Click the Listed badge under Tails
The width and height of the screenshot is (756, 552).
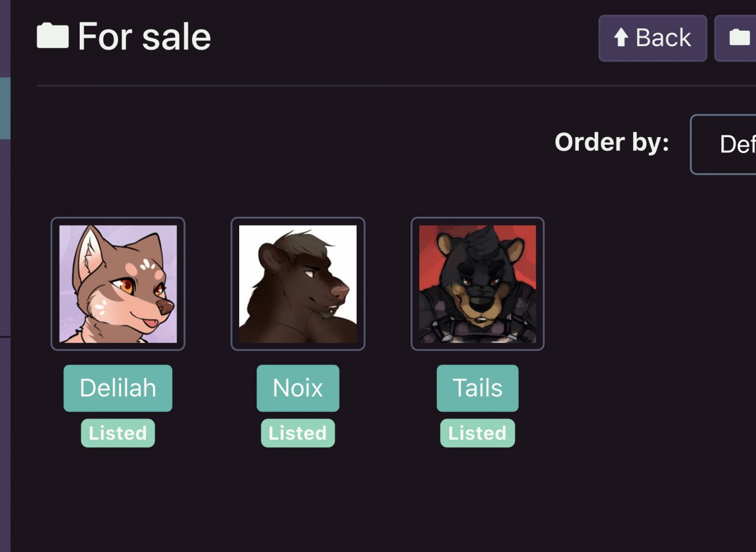pyautogui.click(x=477, y=433)
